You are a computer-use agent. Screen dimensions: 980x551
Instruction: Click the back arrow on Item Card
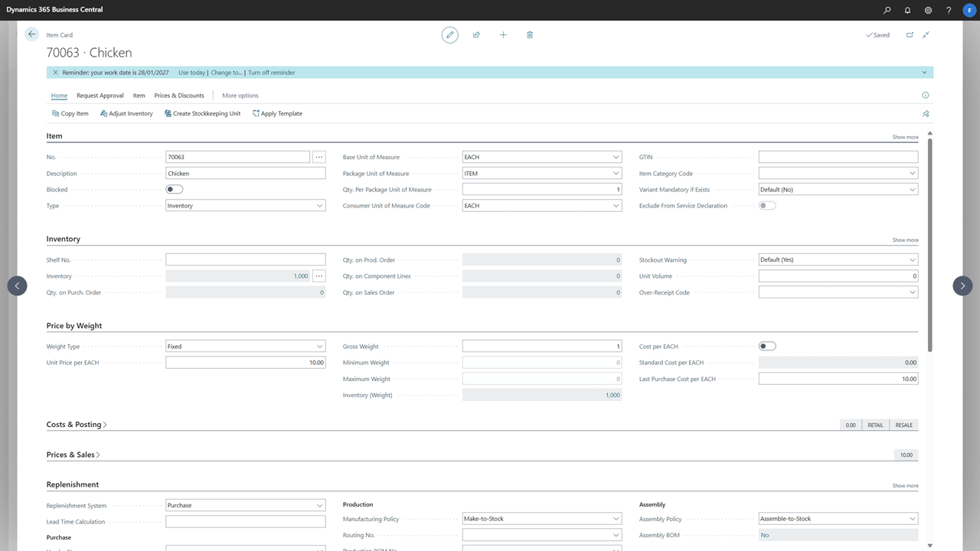pos(31,34)
